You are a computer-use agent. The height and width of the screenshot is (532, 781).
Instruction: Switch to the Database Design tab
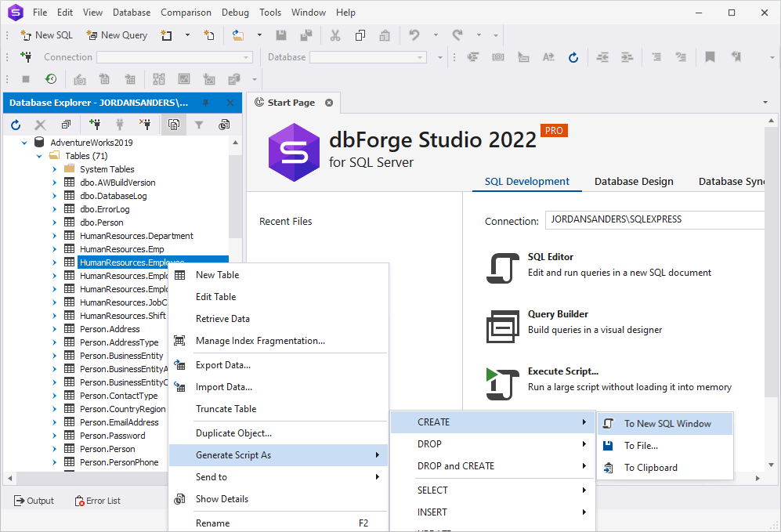(x=634, y=181)
